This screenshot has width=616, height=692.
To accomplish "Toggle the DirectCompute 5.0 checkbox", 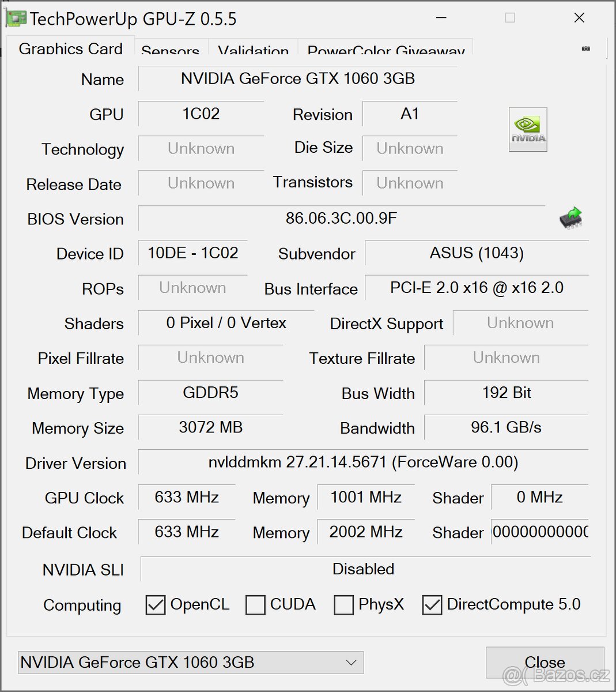I will click(x=432, y=605).
